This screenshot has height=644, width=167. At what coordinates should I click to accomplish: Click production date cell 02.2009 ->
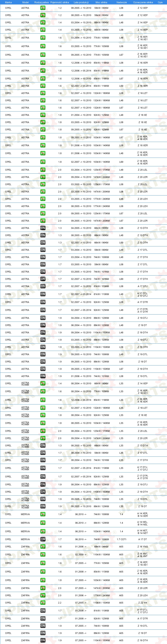point(81,555)
